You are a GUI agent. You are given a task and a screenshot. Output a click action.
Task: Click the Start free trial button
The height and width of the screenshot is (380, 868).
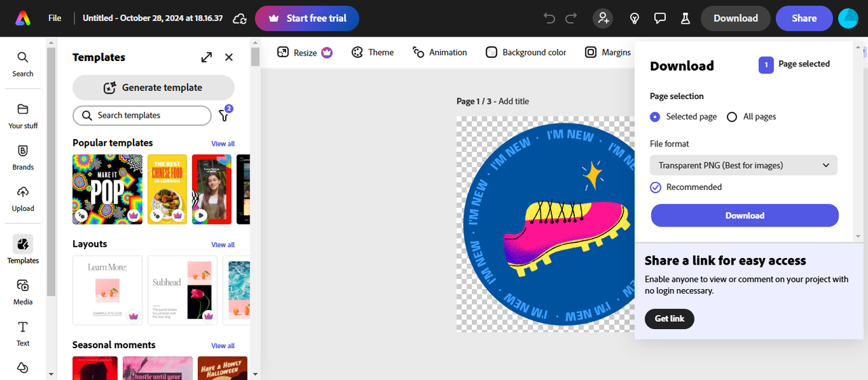point(307,18)
